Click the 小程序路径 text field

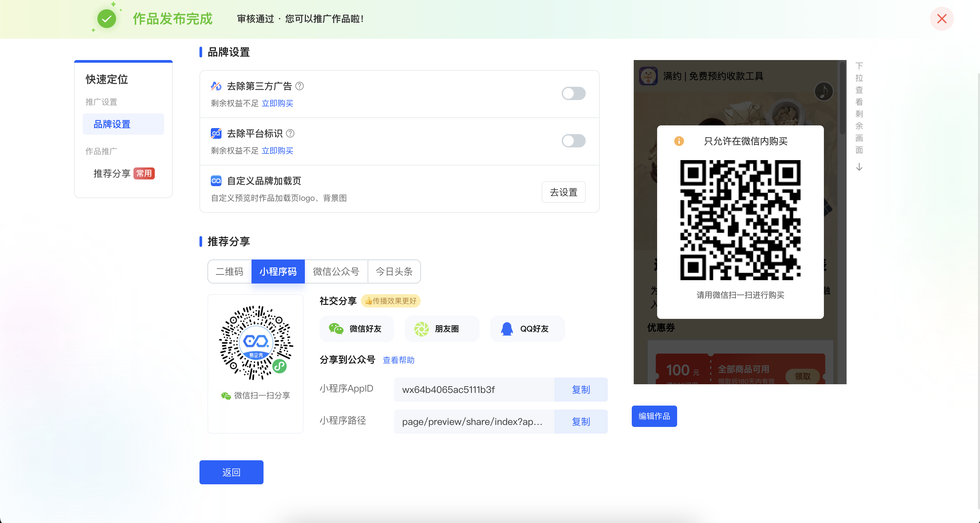tap(474, 422)
